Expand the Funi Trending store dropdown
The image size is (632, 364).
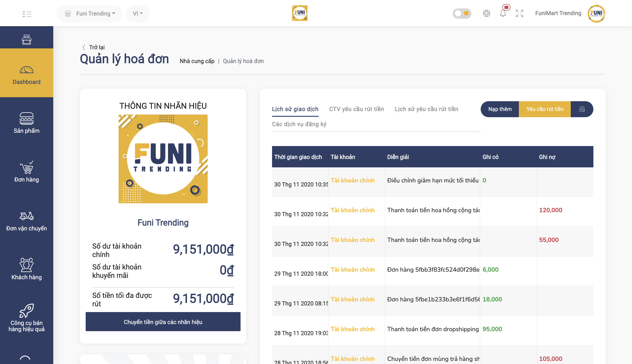[x=90, y=14]
